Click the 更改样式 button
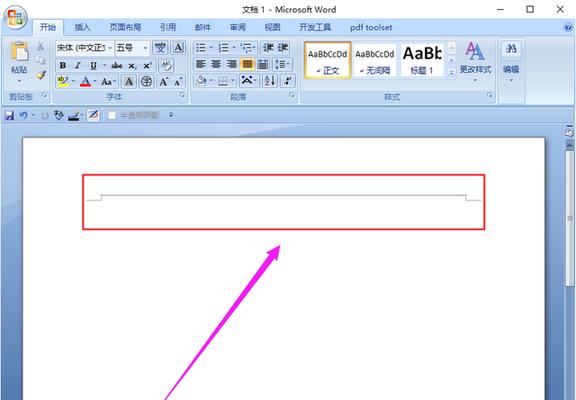 475,61
